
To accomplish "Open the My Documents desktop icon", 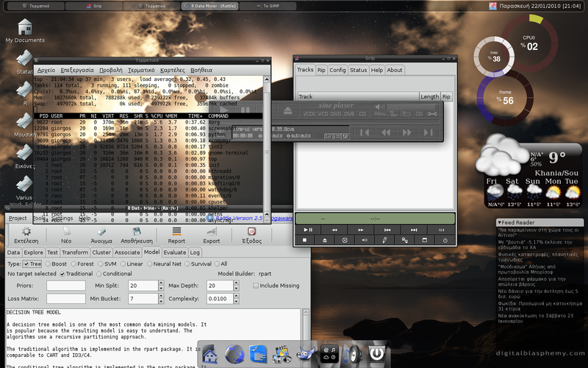I will click(25, 31).
